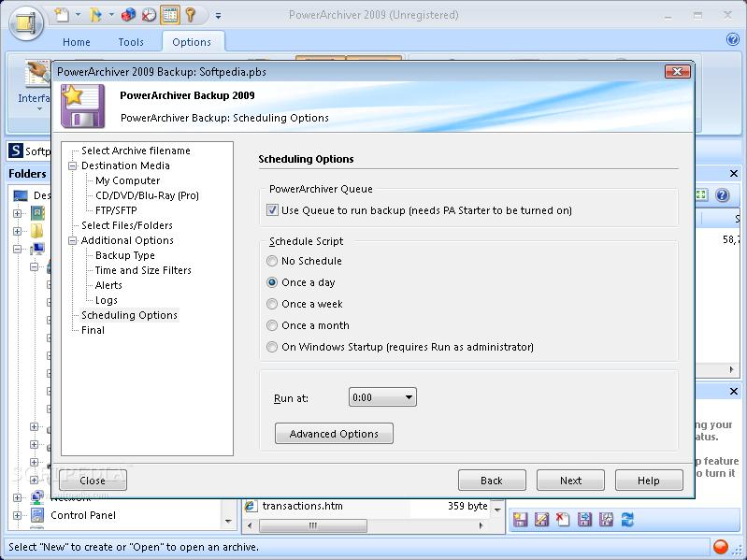Select the Logs item in wizard tree
Viewport: 747px width, 560px height.
(x=107, y=300)
